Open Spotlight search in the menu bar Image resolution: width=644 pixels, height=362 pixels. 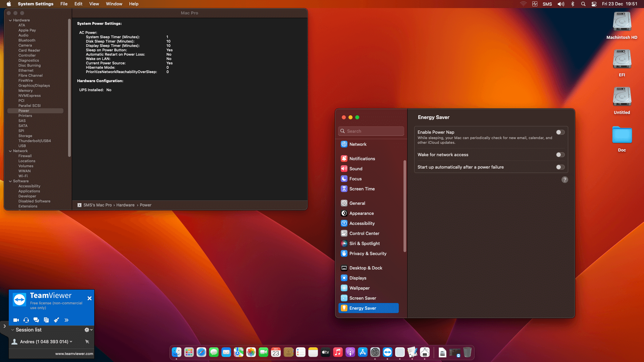tap(583, 4)
